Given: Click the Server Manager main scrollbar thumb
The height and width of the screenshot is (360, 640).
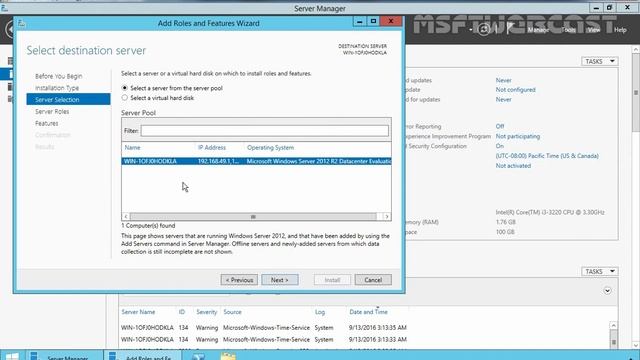Looking at the screenshot, I should pos(636,94).
